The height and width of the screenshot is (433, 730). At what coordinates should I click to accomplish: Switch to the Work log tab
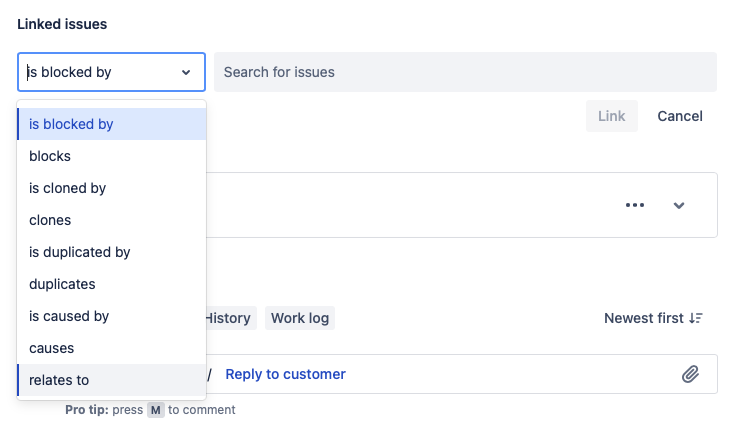point(300,318)
